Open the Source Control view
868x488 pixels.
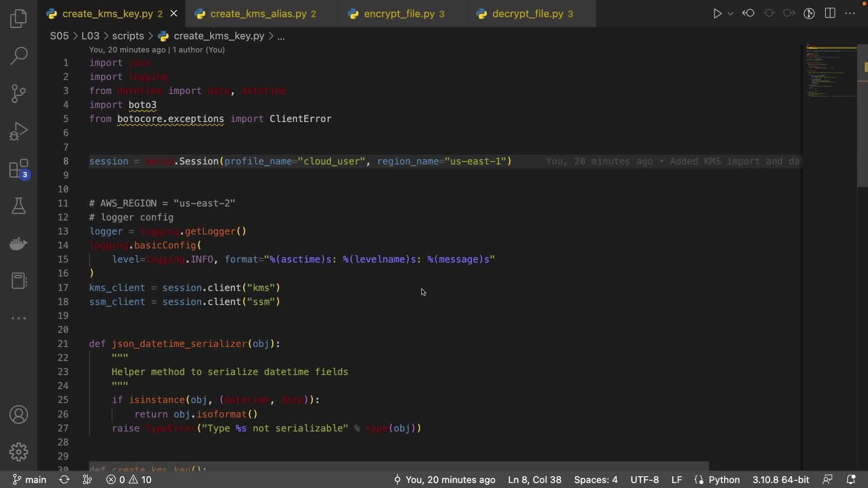[x=19, y=94]
